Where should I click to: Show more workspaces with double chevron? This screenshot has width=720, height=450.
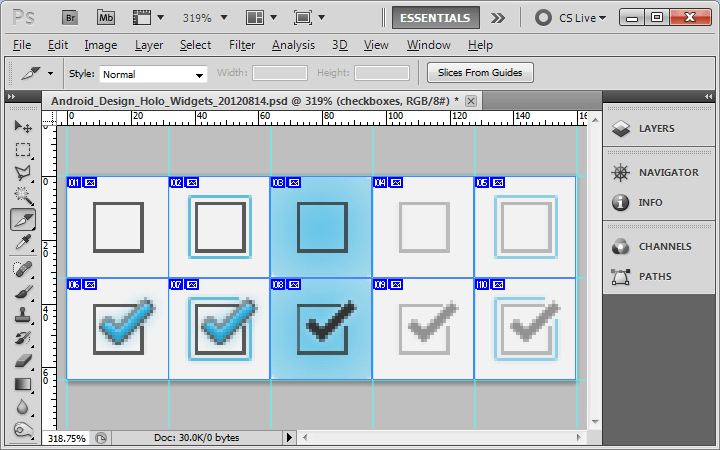(x=497, y=18)
